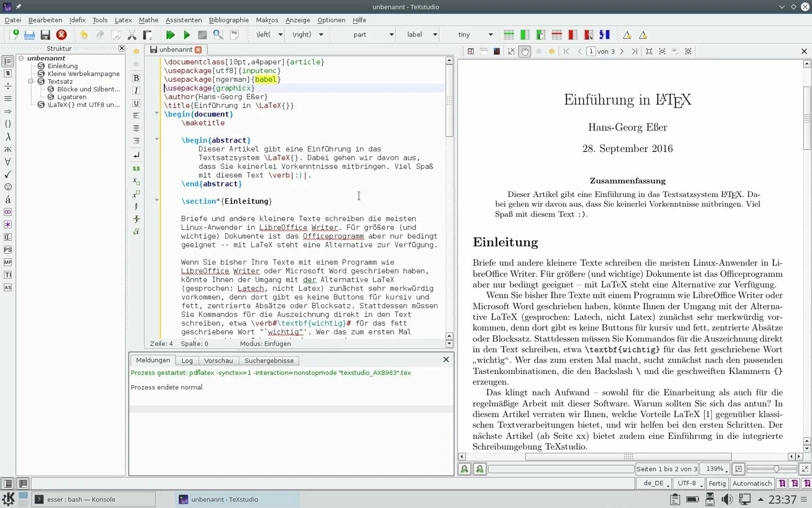Save the document with the floppy icon
The image size is (812, 508).
[x=45, y=35]
